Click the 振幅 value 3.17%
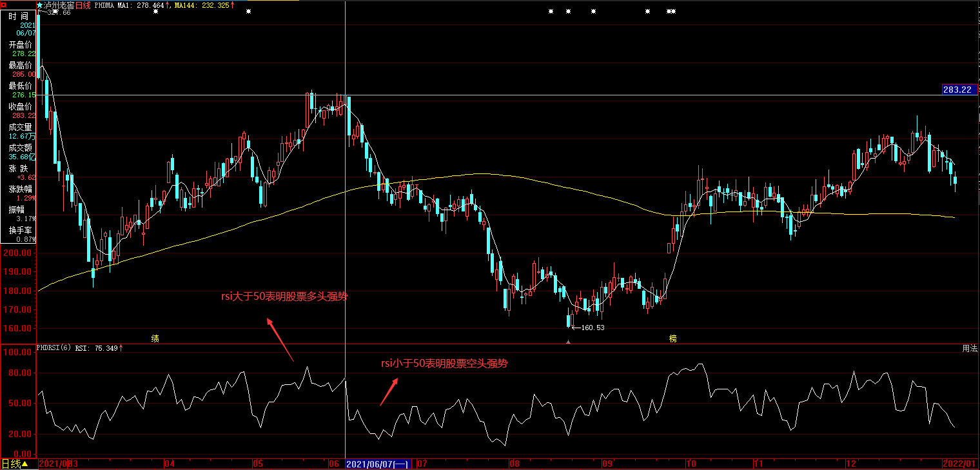Screen dimensions: 980x470 coord(26,219)
